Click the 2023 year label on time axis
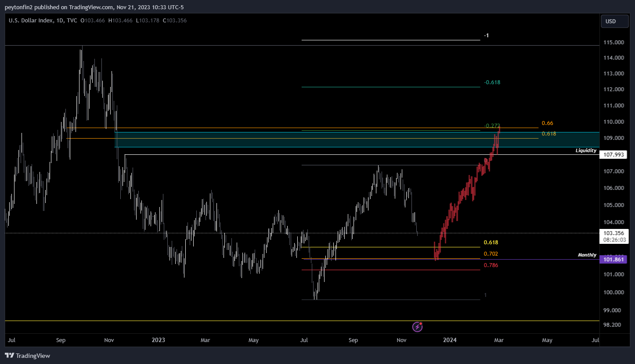635x364 pixels. point(158,340)
